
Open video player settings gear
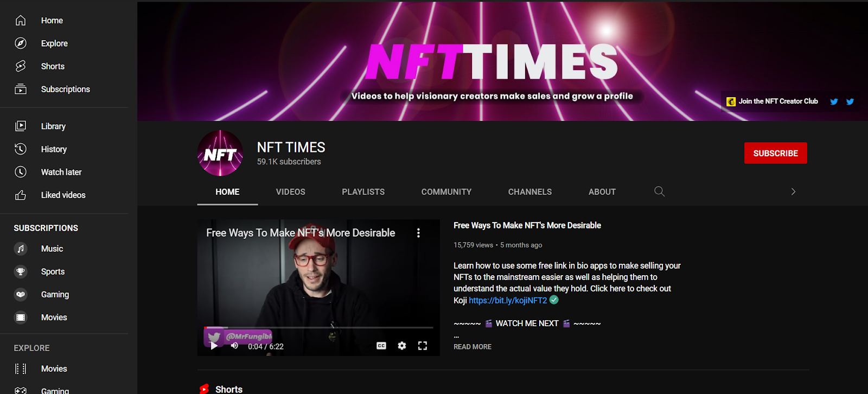pyautogui.click(x=402, y=346)
